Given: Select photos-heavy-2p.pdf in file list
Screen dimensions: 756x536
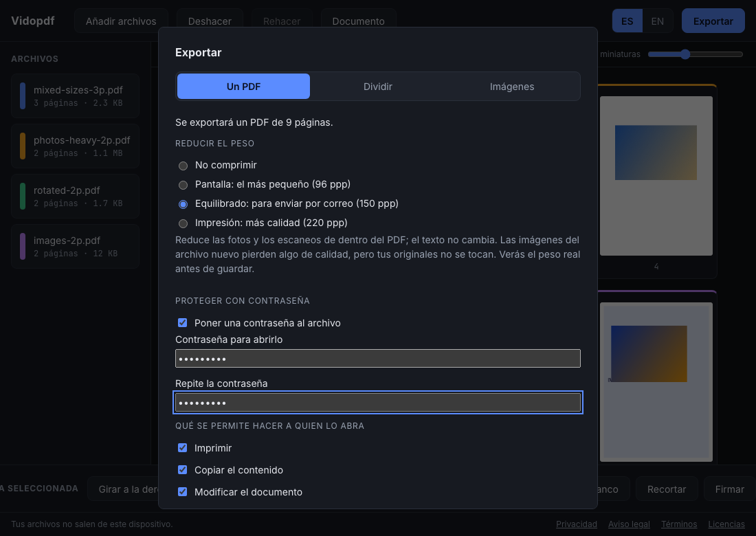Looking at the screenshot, I should (75, 146).
